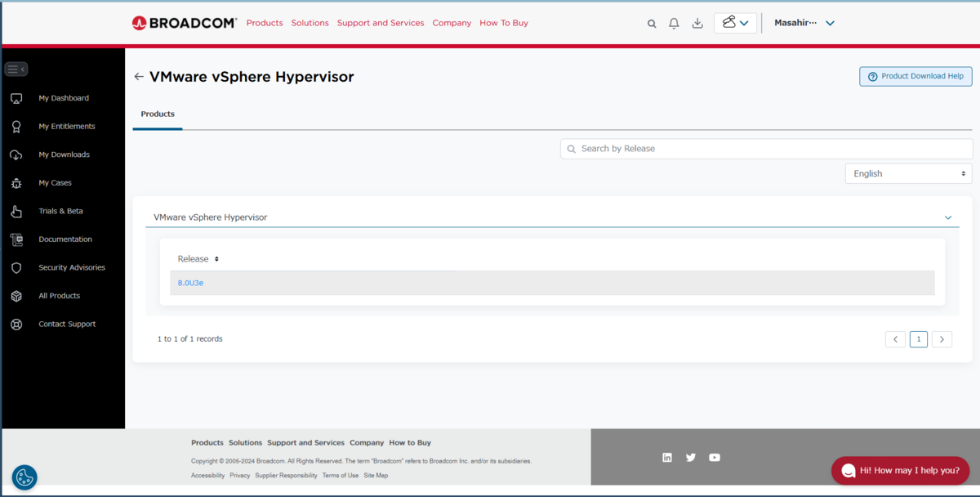Select the Products tab
Image resolution: width=980 pixels, height=497 pixels.
click(158, 114)
